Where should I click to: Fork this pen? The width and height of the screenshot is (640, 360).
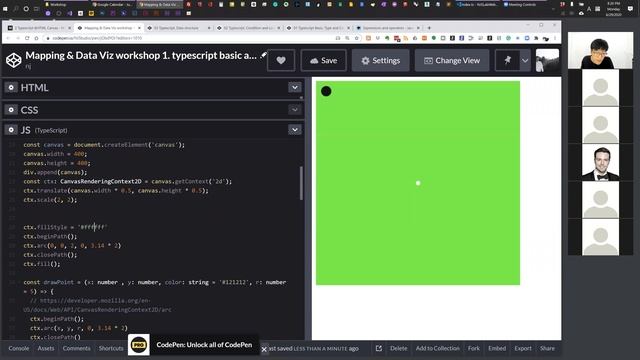(473, 348)
